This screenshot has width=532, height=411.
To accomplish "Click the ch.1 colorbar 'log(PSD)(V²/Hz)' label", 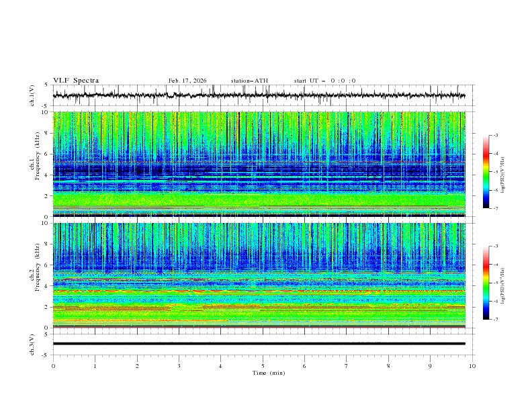I will (503, 175).
